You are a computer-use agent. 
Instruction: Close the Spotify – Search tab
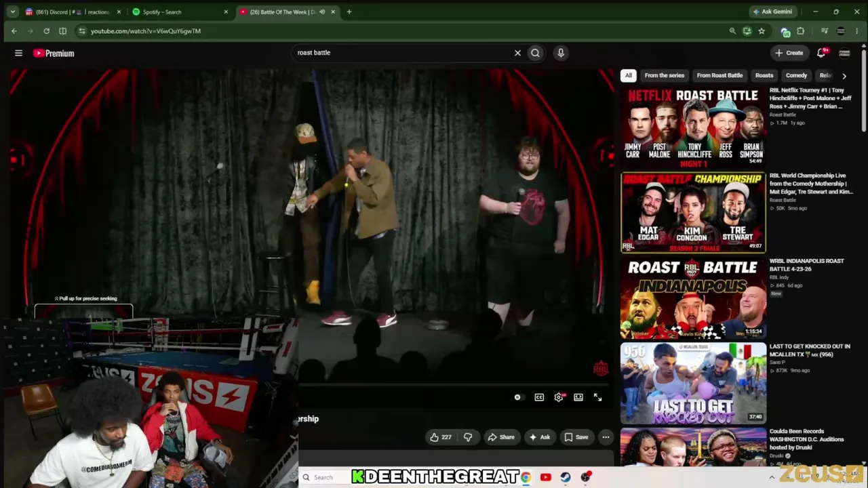pyautogui.click(x=226, y=12)
